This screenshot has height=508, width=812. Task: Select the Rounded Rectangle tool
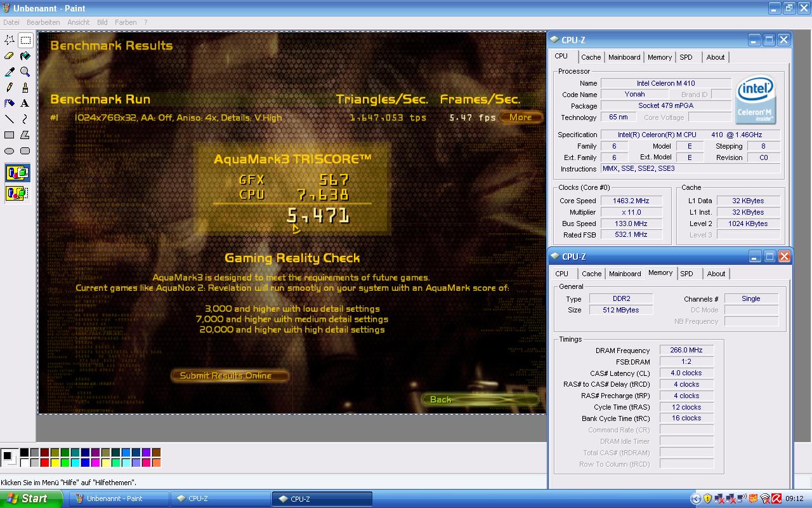tap(25, 151)
